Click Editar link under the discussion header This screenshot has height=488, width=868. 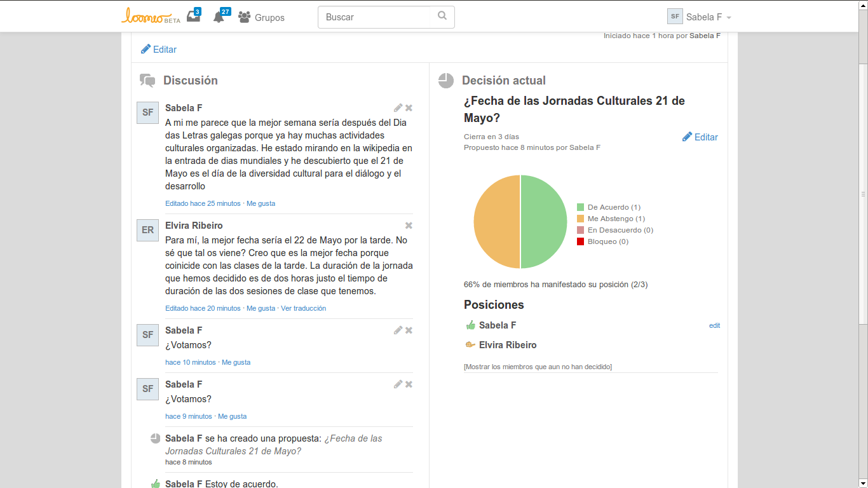tap(159, 50)
